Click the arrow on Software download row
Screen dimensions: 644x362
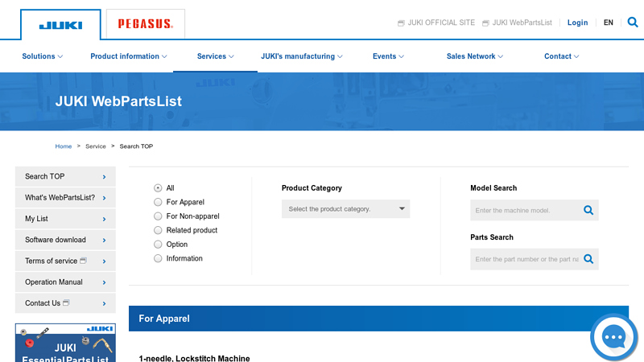[x=105, y=240]
